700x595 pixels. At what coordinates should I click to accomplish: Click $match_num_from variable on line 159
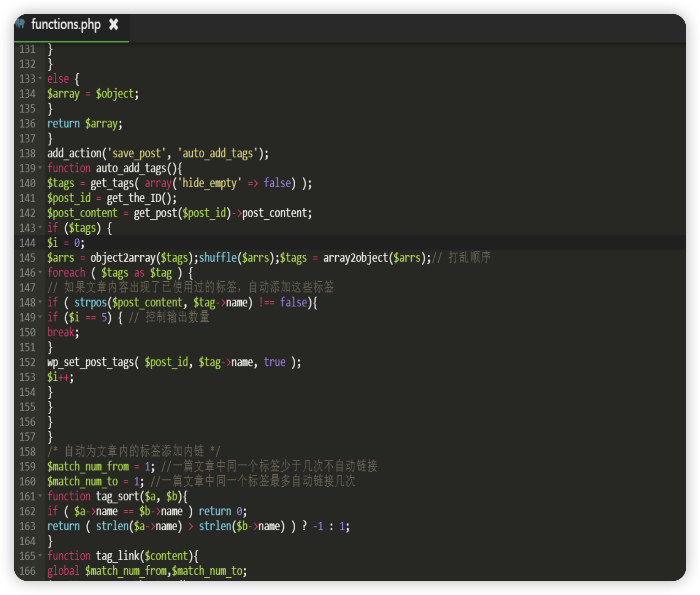pos(88,467)
